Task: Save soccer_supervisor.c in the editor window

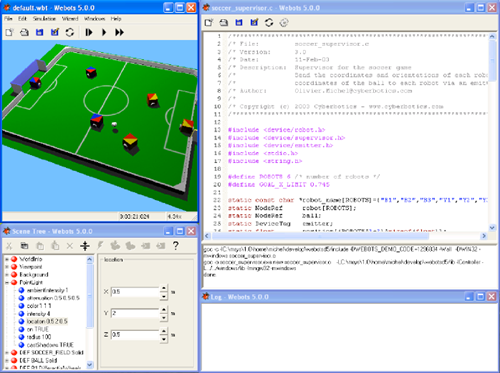Action: click(239, 22)
